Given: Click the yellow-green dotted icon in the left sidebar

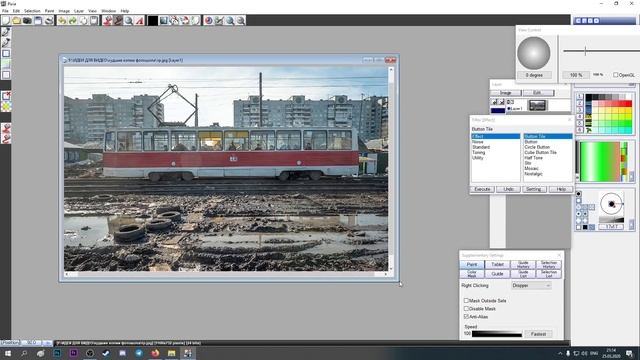Looking at the screenshot, I should click(6, 107).
